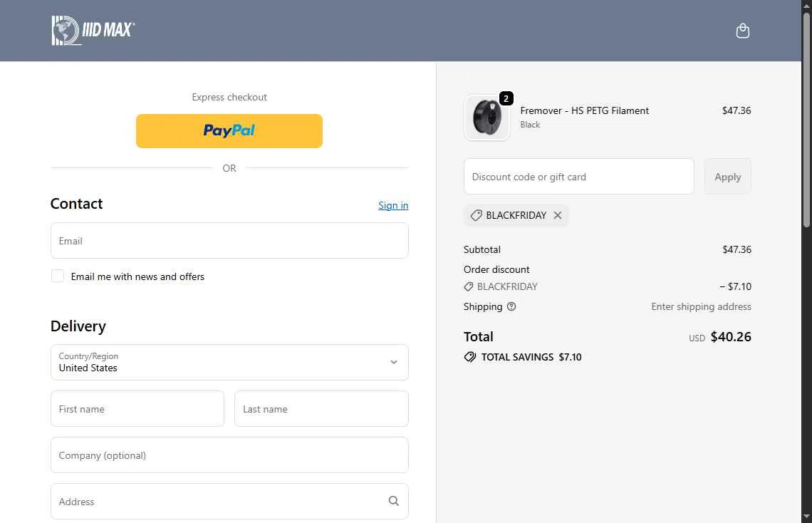This screenshot has height=523, width=812.
Task: Check Email me with news and offers
Action: click(x=58, y=276)
